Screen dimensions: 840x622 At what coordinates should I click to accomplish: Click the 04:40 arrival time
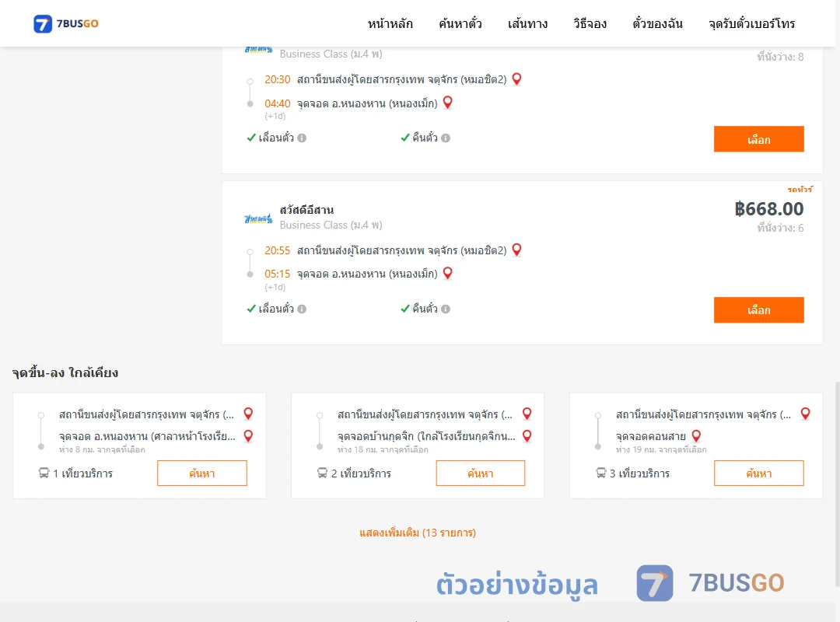[x=277, y=103]
